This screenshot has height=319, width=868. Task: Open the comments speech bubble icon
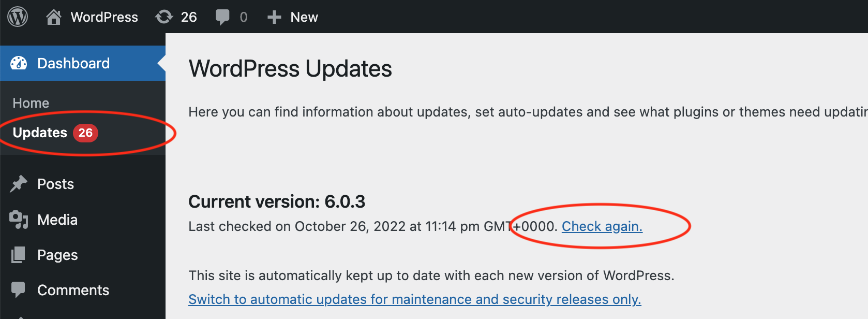(222, 17)
